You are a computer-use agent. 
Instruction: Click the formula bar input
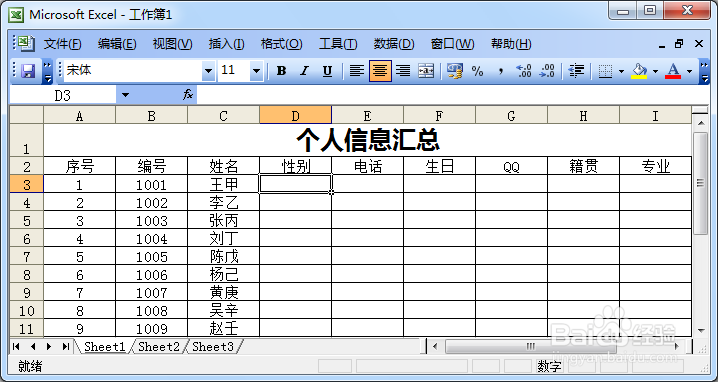point(453,95)
